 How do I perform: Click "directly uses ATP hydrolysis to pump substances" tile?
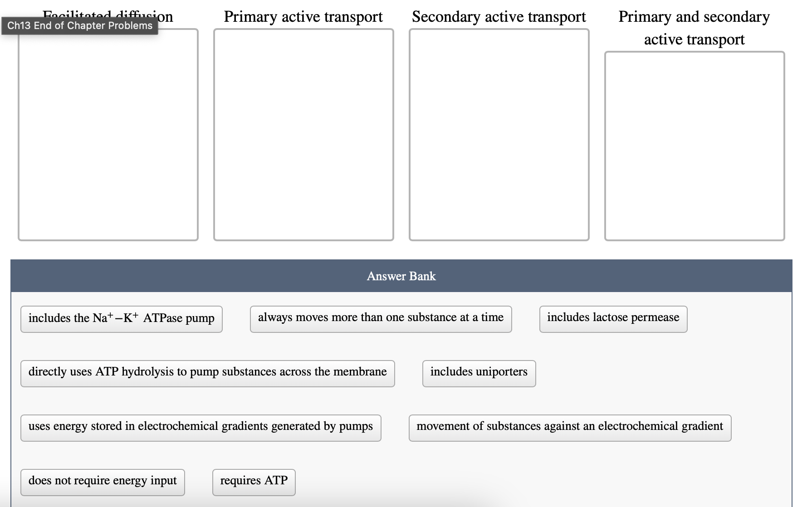tap(207, 372)
